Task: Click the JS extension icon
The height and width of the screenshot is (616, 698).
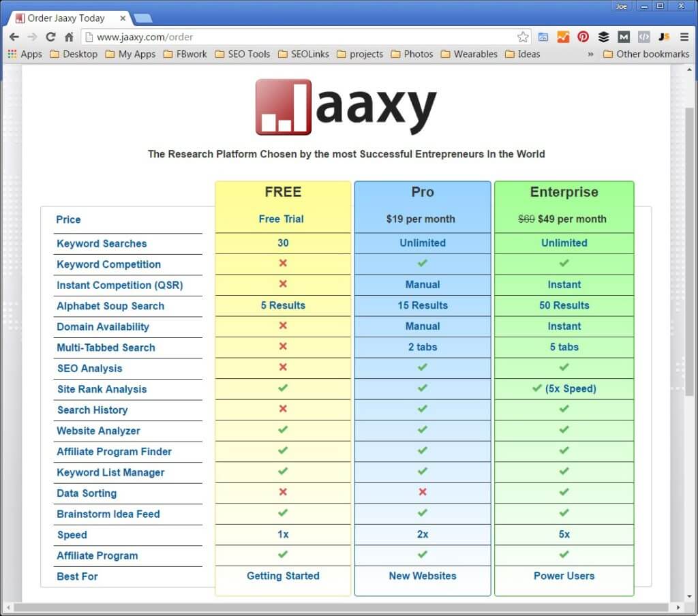Action: point(664,37)
